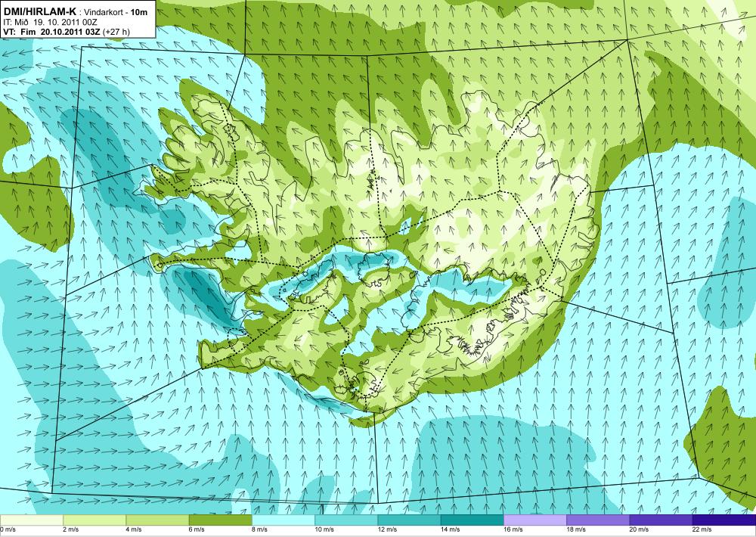
Task: Click the '20 m/s' legend label
Action: pos(640,529)
